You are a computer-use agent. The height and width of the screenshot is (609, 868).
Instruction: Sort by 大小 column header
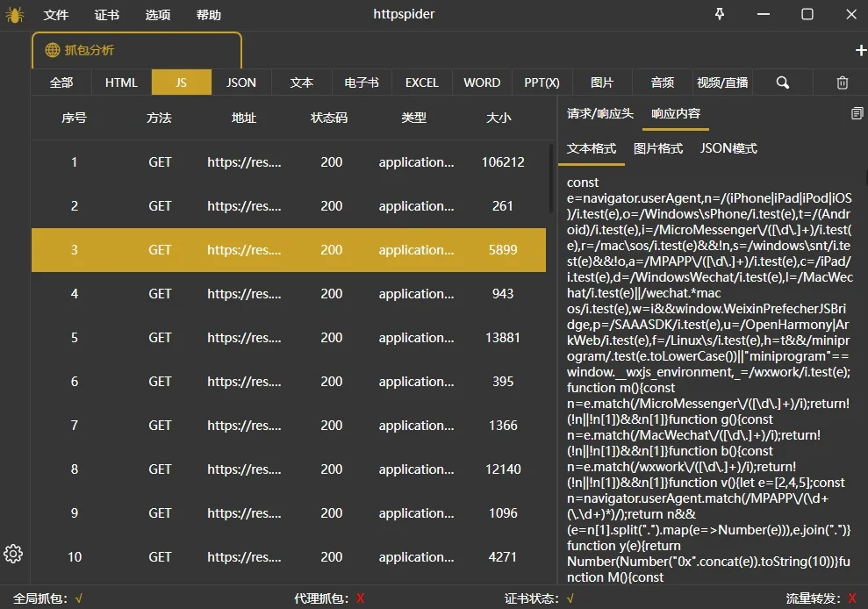pyautogui.click(x=499, y=118)
